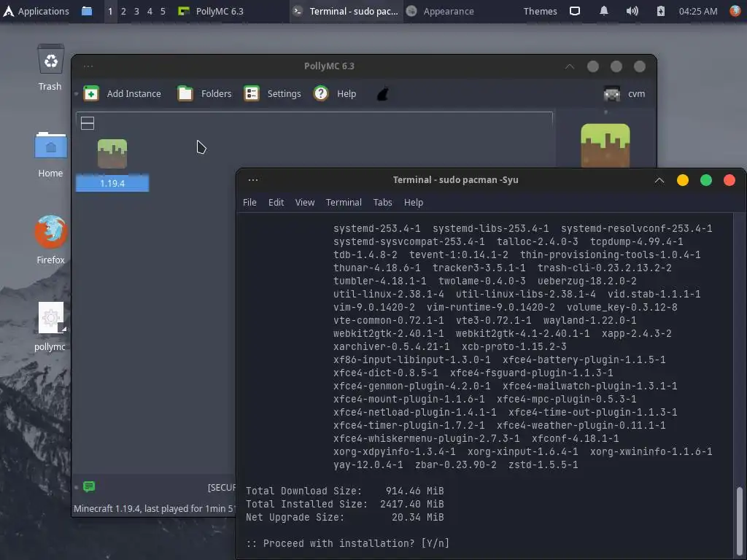Screen dimensions: 747x560
Task: Open the Edit menu in Terminal
Action: tap(276, 203)
